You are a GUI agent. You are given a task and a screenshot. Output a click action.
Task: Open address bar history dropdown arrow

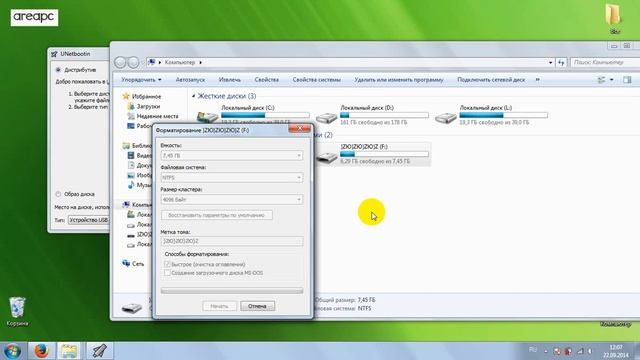(x=550, y=62)
